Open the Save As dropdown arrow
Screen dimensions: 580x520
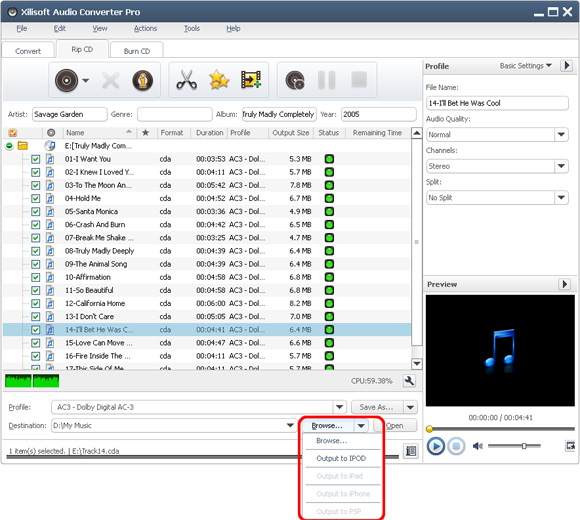[x=410, y=407]
